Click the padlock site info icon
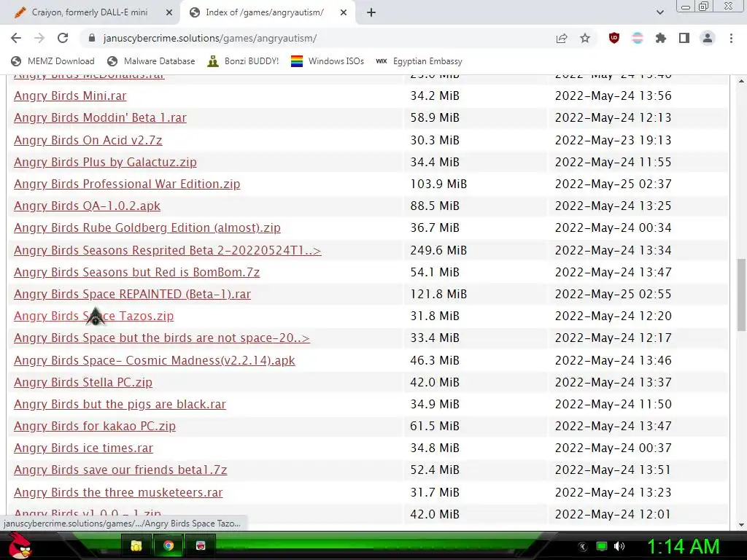 pos(92,38)
